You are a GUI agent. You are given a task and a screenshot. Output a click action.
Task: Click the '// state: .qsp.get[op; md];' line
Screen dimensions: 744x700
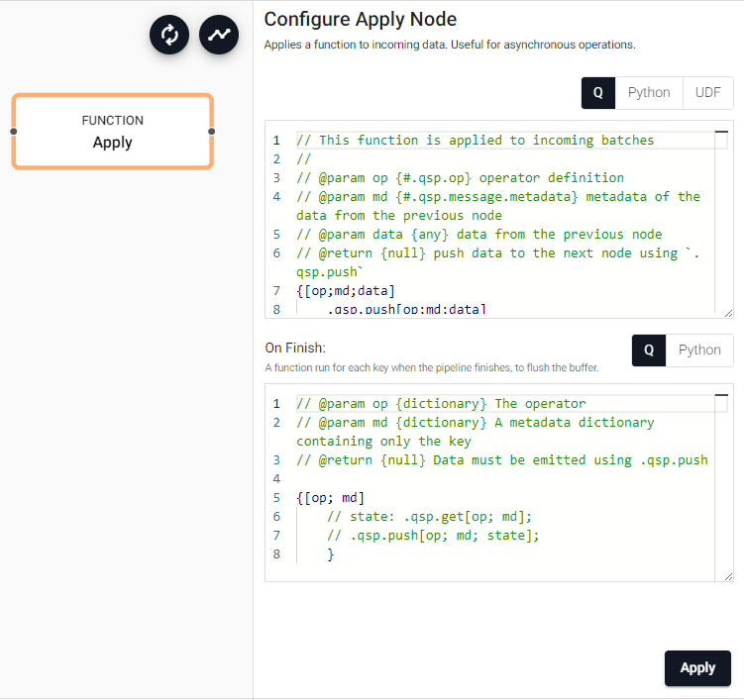pyautogui.click(x=429, y=517)
